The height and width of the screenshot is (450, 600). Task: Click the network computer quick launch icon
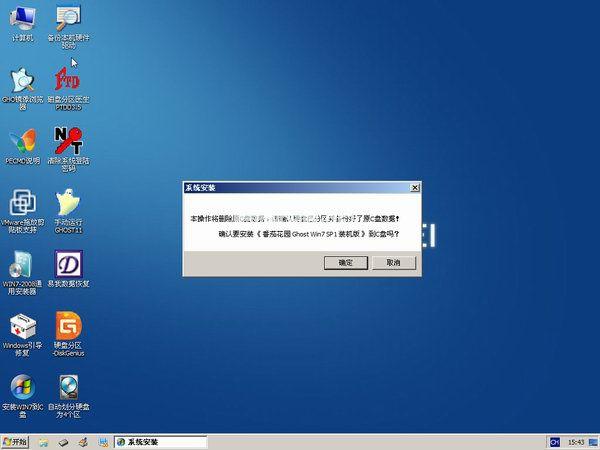pos(103,443)
